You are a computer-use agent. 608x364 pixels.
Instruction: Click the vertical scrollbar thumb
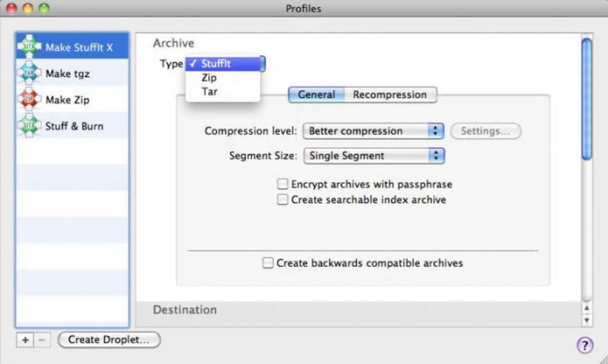(x=587, y=99)
